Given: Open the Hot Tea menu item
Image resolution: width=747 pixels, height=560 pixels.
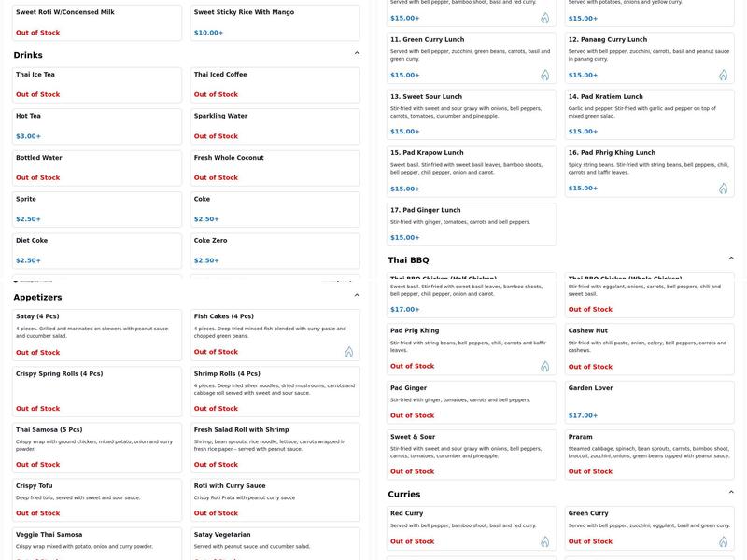Looking at the screenshot, I should point(97,126).
